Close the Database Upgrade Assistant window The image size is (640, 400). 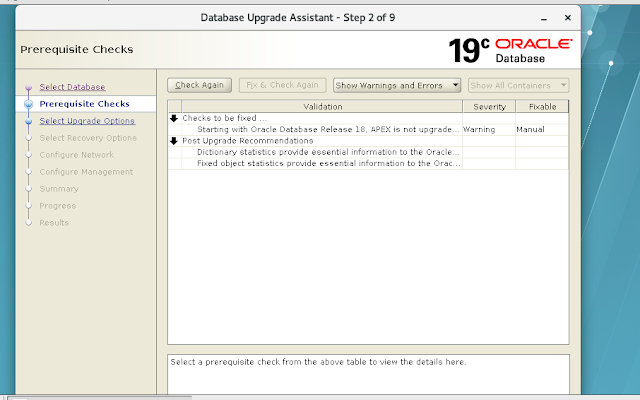(568, 18)
